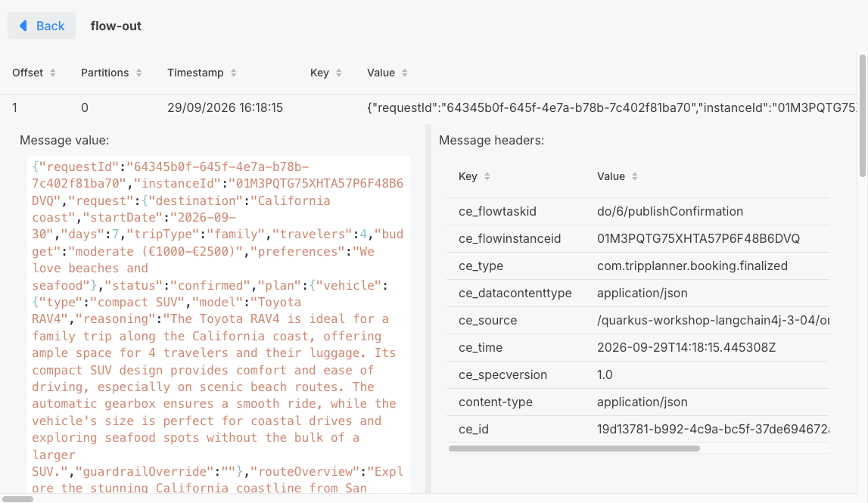Select application/json value of content-type
868x503 pixels.
click(x=642, y=402)
